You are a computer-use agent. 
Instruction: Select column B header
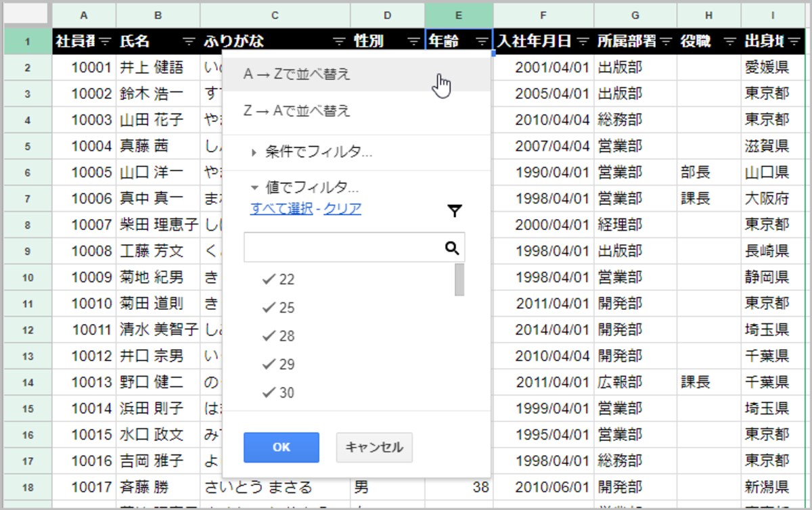[158, 15]
